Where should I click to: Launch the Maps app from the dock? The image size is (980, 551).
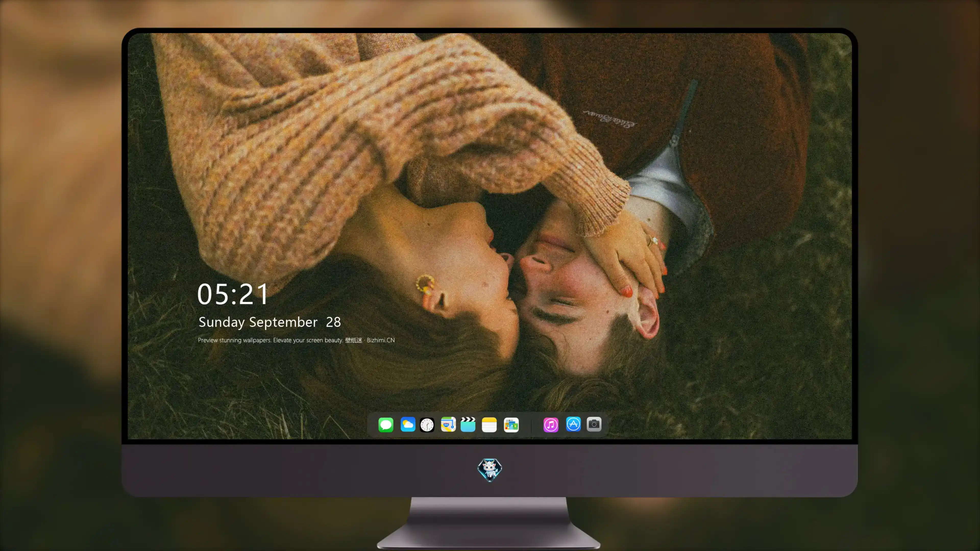(448, 424)
